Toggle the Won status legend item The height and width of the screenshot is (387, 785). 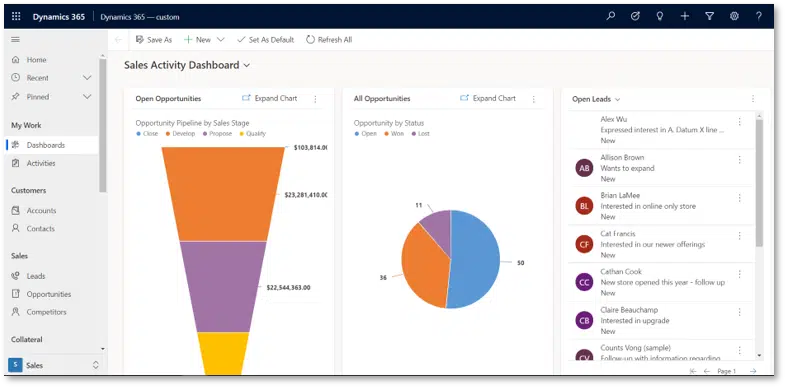point(394,134)
